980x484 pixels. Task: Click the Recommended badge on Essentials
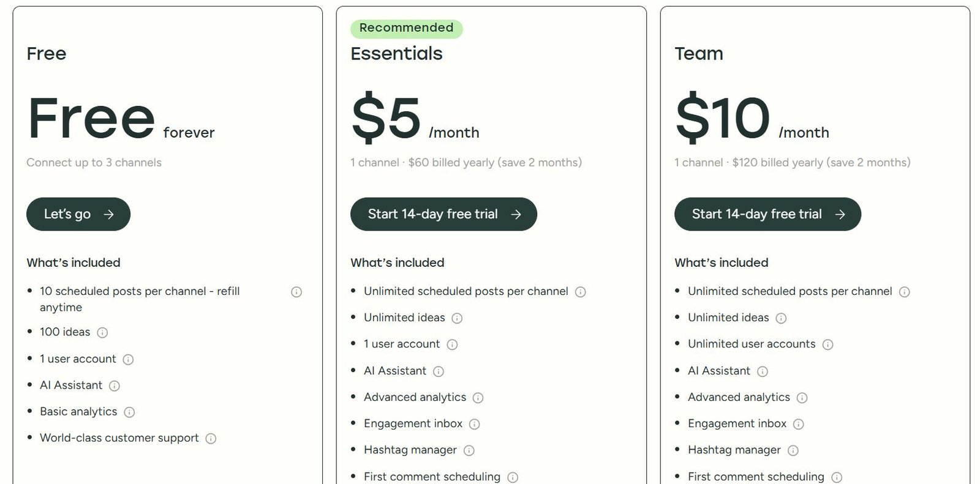[407, 28]
